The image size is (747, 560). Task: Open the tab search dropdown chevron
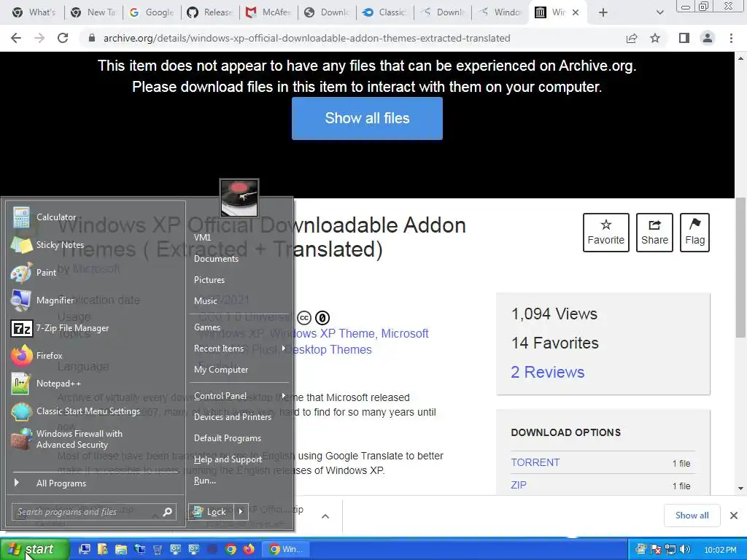[x=659, y=12]
